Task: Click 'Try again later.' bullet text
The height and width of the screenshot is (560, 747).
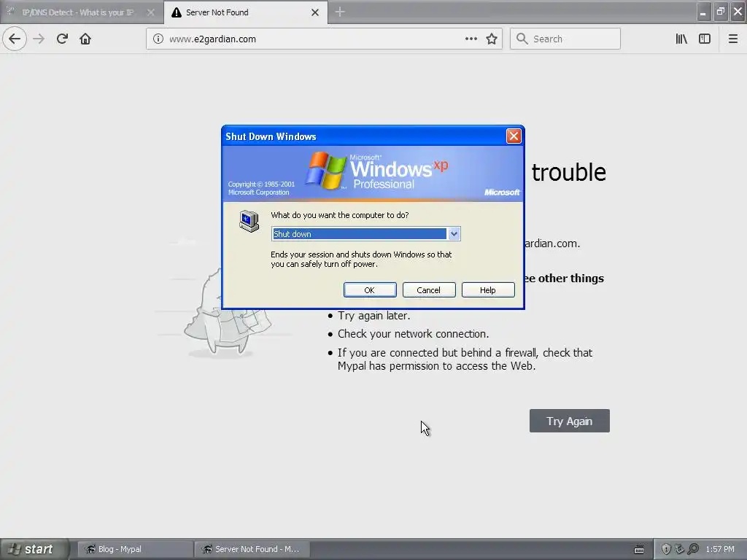Action: [374, 316]
